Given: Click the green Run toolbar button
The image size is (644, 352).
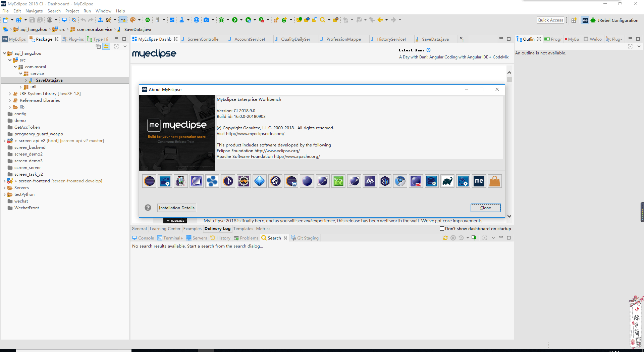Looking at the screenshot, I should (x=235, y=20).
